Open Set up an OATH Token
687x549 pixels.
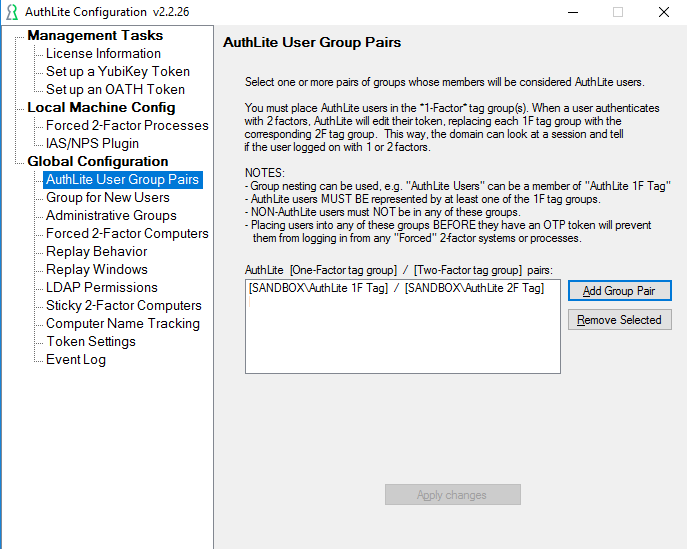(115, 89)
